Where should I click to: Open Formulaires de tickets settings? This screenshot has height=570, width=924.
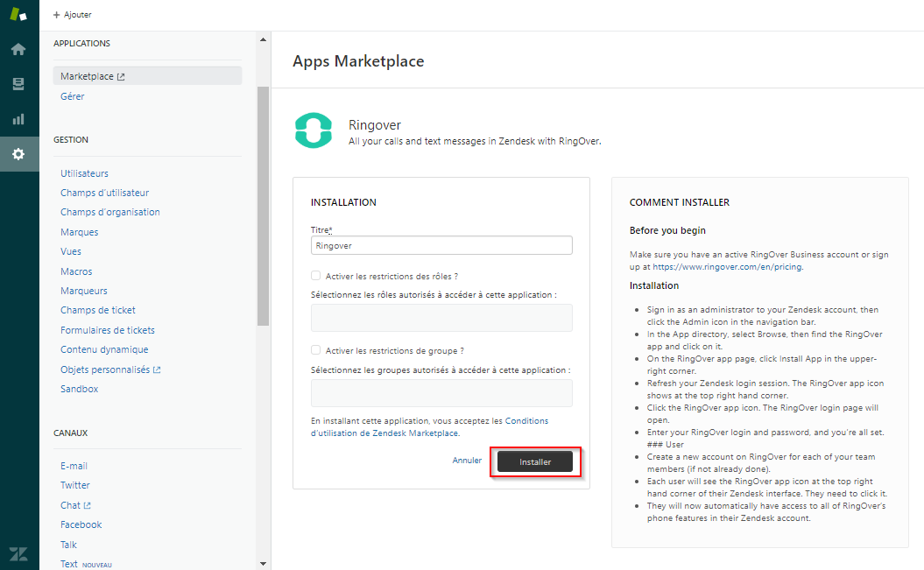(x=108, y=330)
